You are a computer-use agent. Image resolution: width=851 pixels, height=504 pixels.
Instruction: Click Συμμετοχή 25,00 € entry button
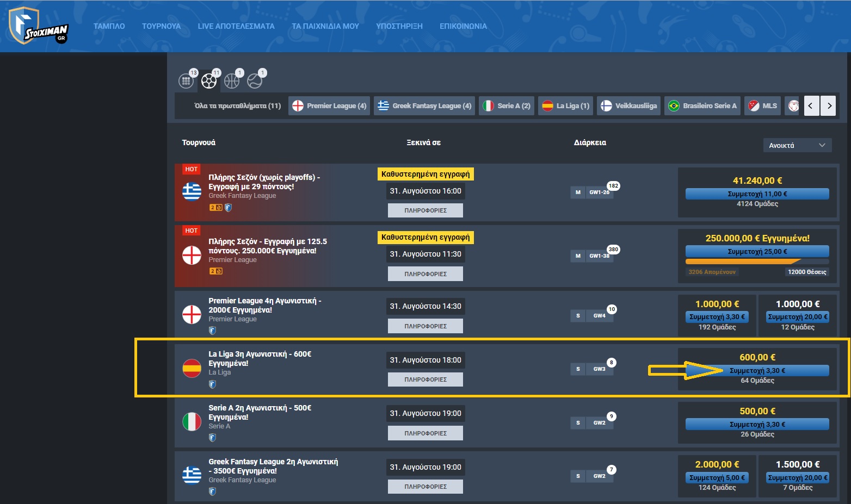click(757, 251)
